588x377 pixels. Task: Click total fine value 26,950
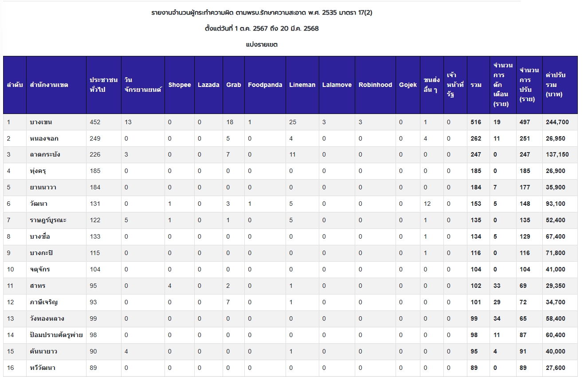556,138
